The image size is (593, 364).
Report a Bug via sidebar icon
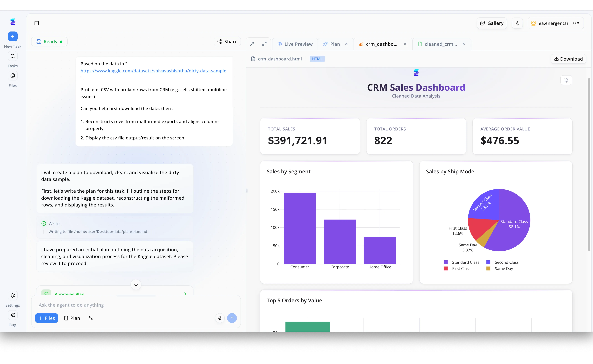12,315
